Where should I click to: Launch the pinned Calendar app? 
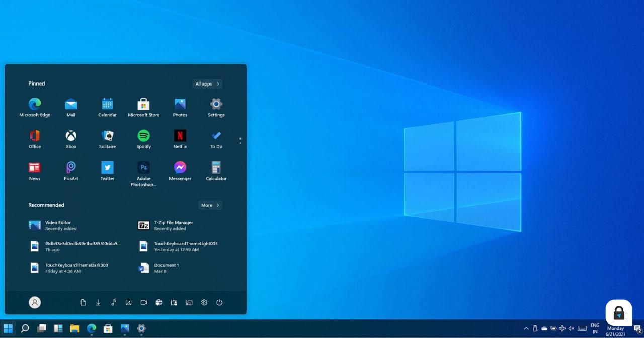point(107,107)
